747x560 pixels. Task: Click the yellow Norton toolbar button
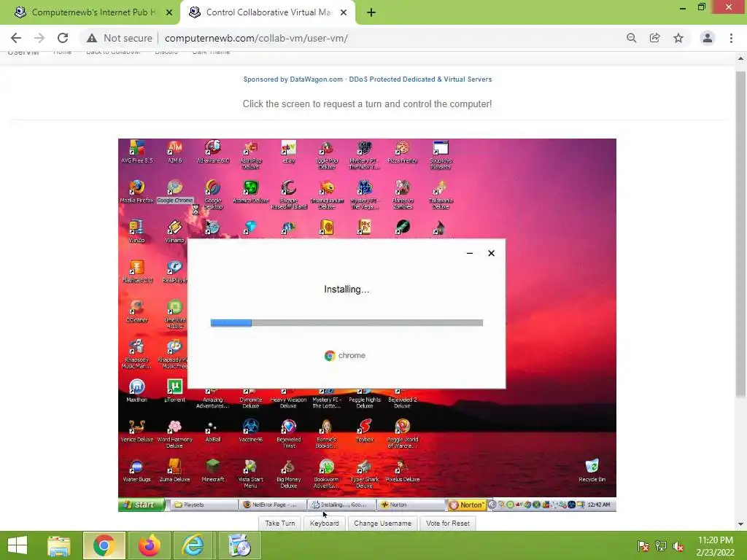[x=468, y=505]
